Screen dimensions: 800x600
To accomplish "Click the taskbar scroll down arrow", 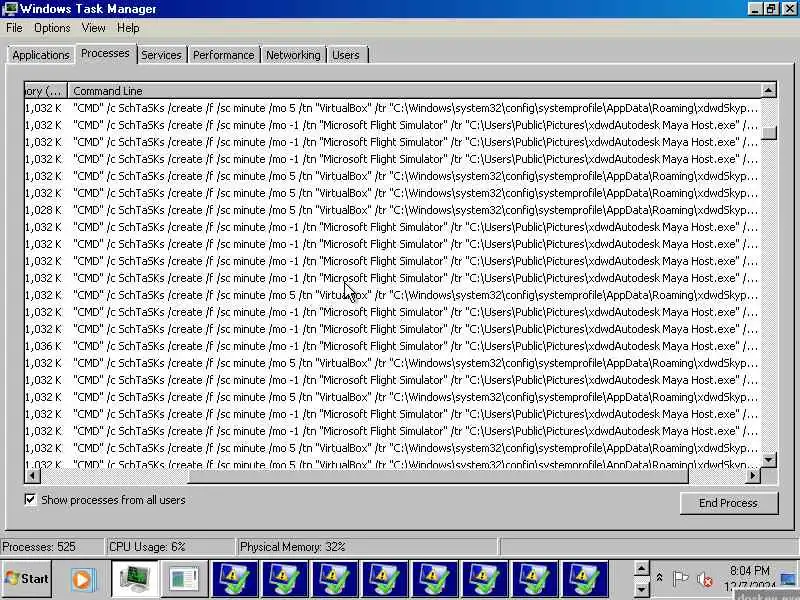I will 641,589.
